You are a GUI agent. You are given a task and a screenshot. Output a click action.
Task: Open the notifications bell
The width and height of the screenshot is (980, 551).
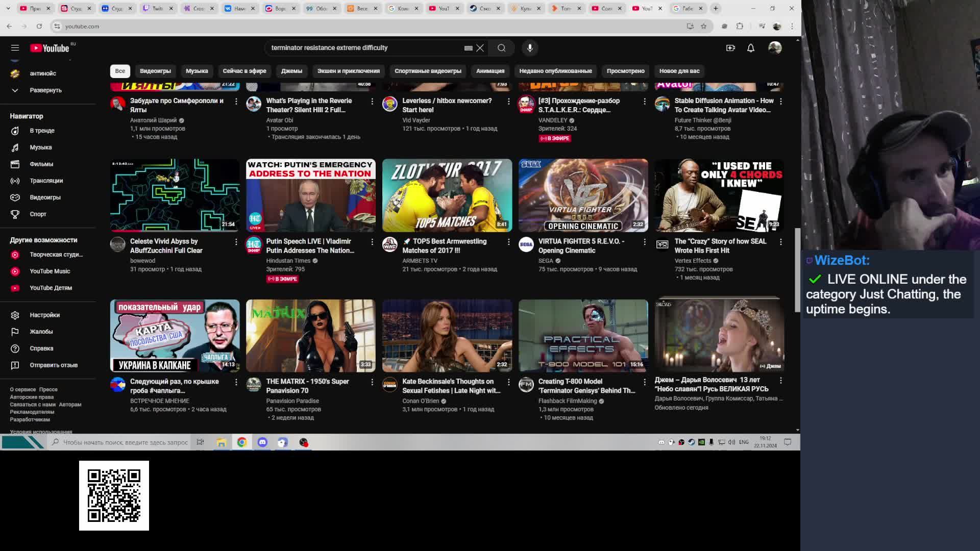750,48
